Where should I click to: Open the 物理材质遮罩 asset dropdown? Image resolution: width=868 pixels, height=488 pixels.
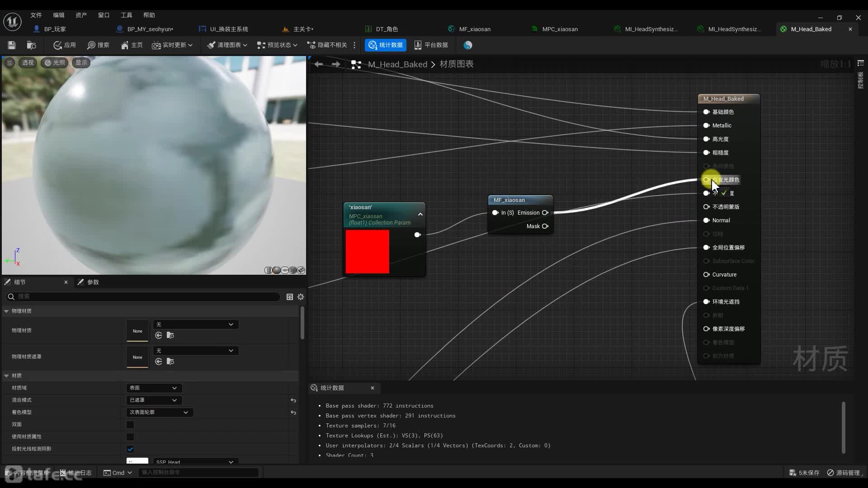click(196, 351)
